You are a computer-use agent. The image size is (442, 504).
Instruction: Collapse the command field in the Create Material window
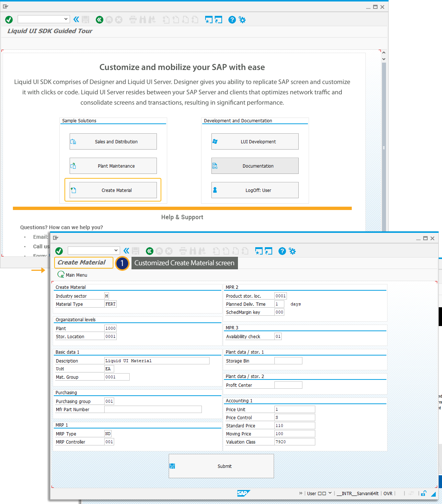126,251
